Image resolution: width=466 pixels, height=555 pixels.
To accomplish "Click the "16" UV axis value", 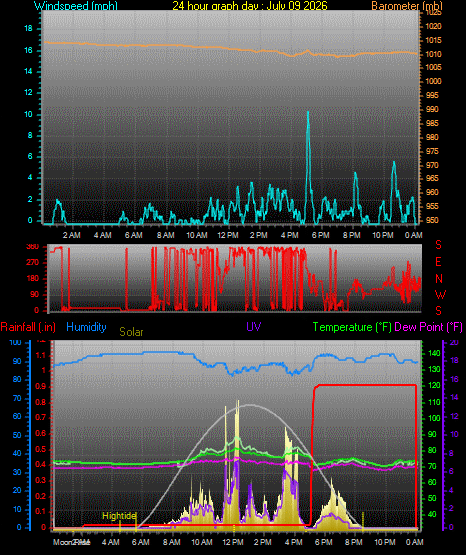I will click(454, 379).
